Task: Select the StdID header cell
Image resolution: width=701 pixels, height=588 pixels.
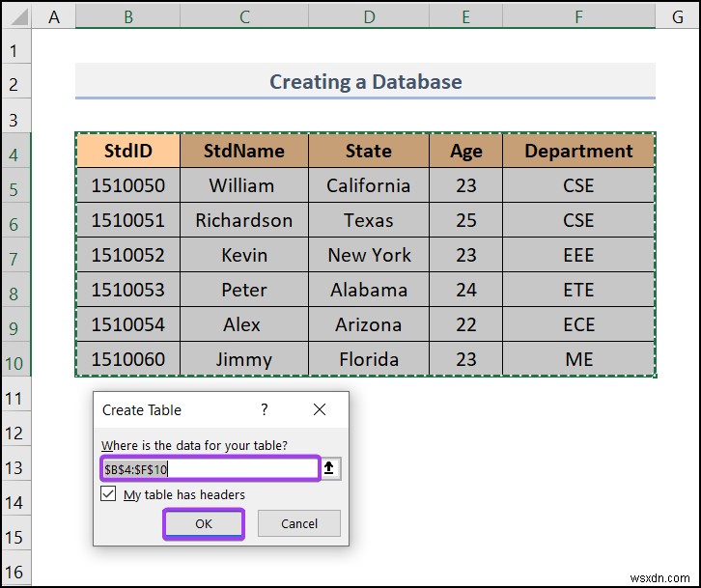Action: click(x=128, y=151)
